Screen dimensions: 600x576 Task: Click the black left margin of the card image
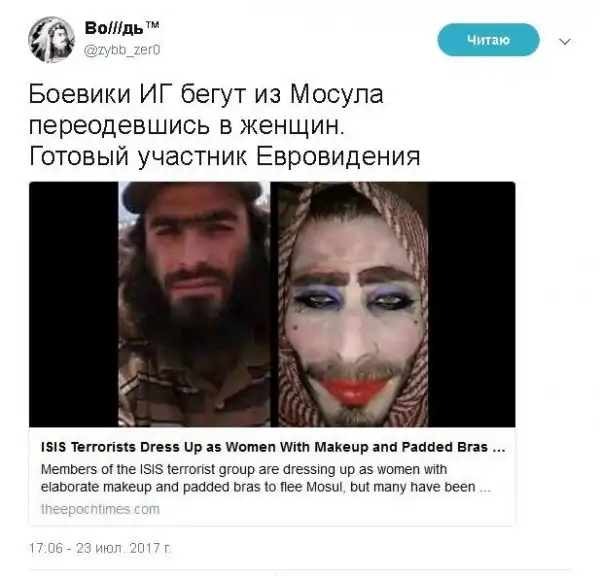coord(73,304)
